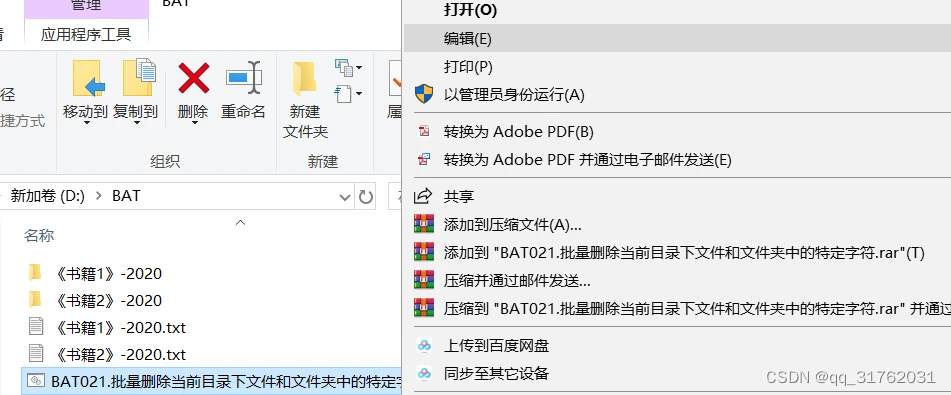Click the Copy to (复制到) icon
Image resolution: width=951 pixels, height=395 pixels.
pos(139,78)
